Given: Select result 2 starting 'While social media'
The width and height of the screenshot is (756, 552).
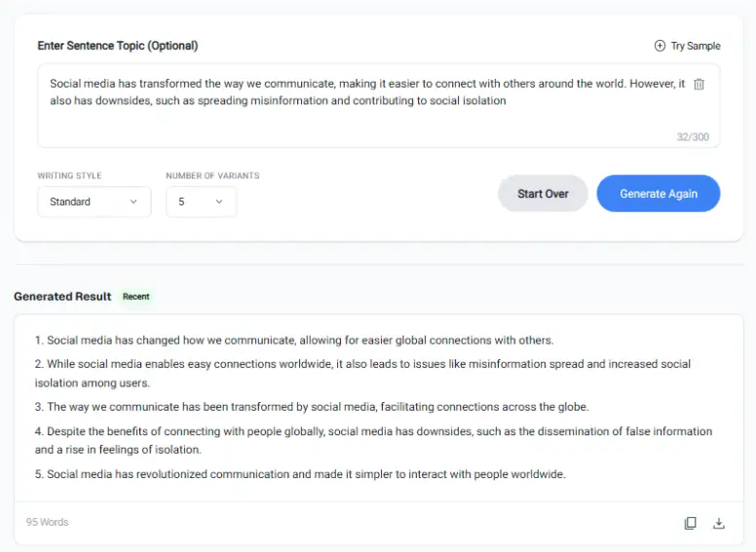Looking at the screenshot, I should (362, 373).
